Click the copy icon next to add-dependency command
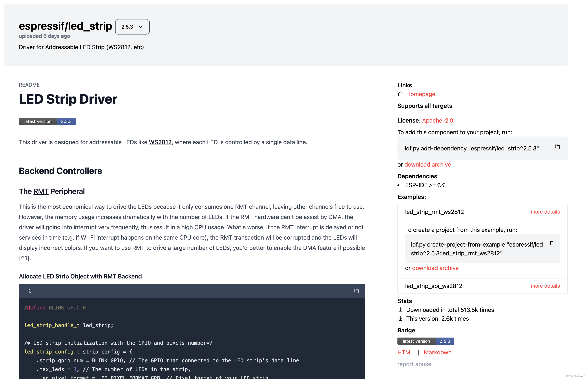Image resolution: width=588 pixels, height=379 pixels. (558, 147)
